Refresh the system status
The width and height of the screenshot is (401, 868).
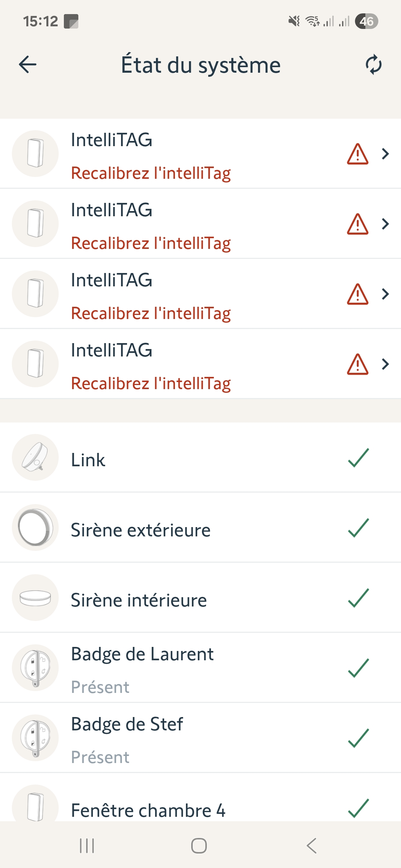(373, 65)
